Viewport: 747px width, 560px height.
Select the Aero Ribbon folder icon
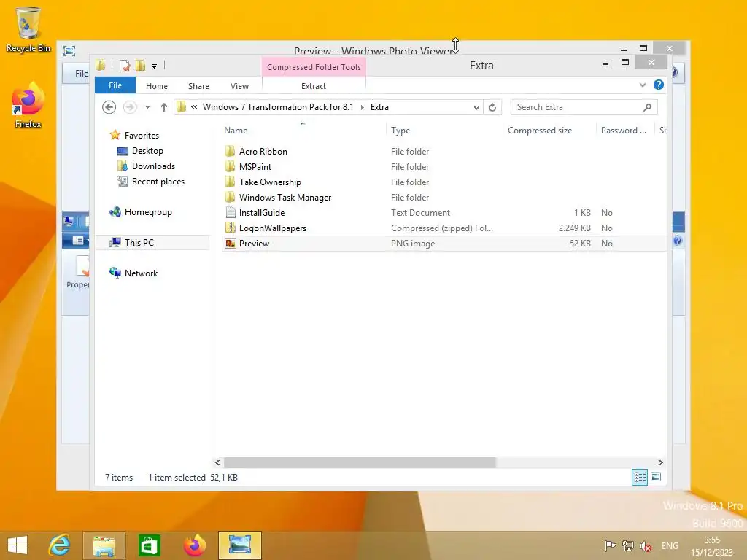[230, 152]
